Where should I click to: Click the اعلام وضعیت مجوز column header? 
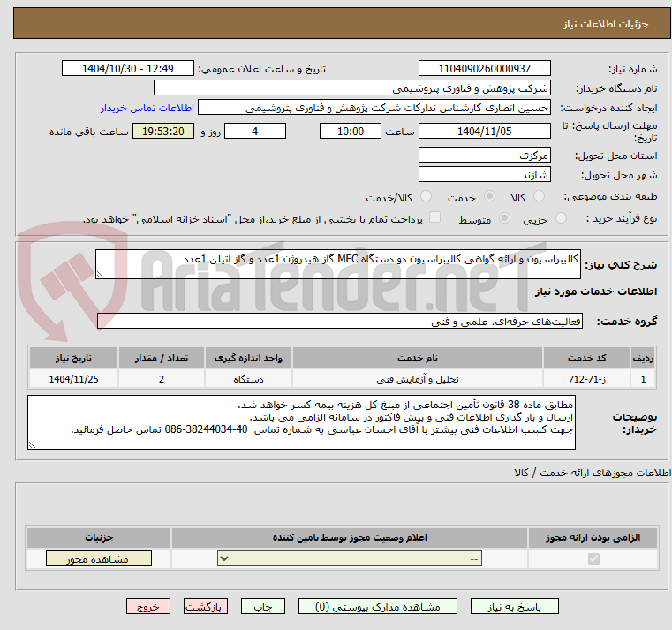(350, 537)
